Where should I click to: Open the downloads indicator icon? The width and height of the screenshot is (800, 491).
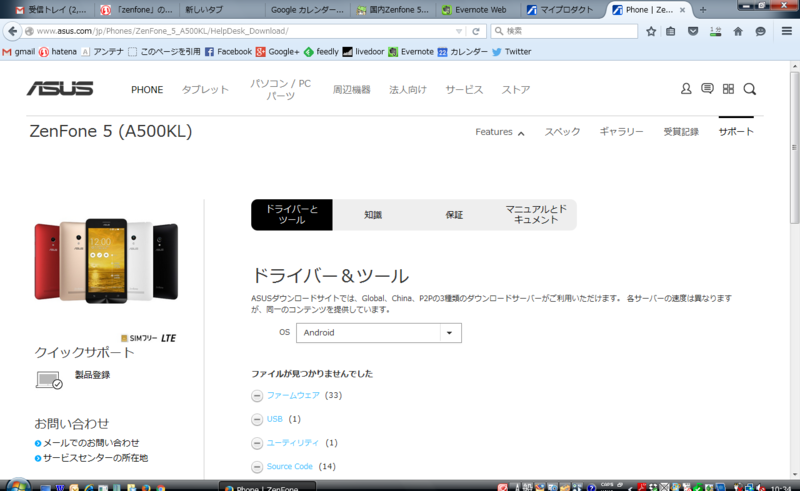(x=715, y=31)
